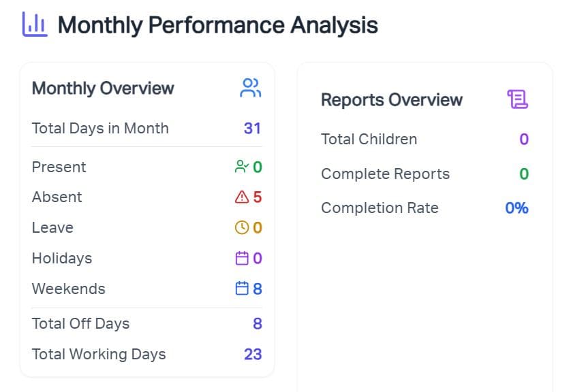Click the Monthly Performance Analysis title
Screen dimensions: 571x392
(218, 24)
